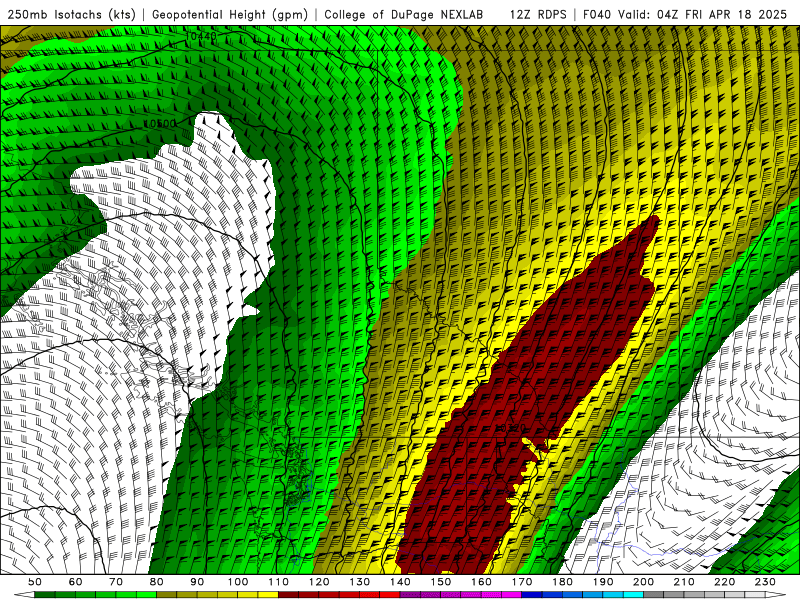Click the bright red legend swatch just before 140
The image size is (800, 600).
click(x=390, y=595)
